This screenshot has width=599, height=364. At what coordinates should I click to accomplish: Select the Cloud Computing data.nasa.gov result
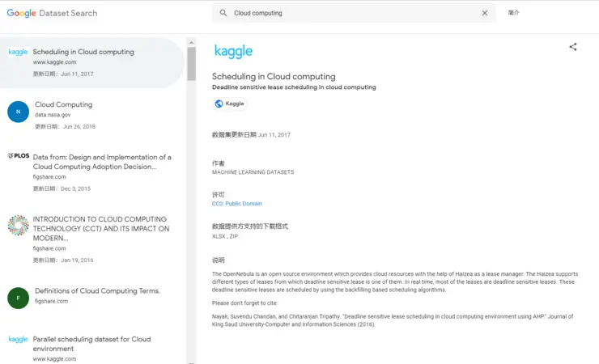[x=91, y=115]
